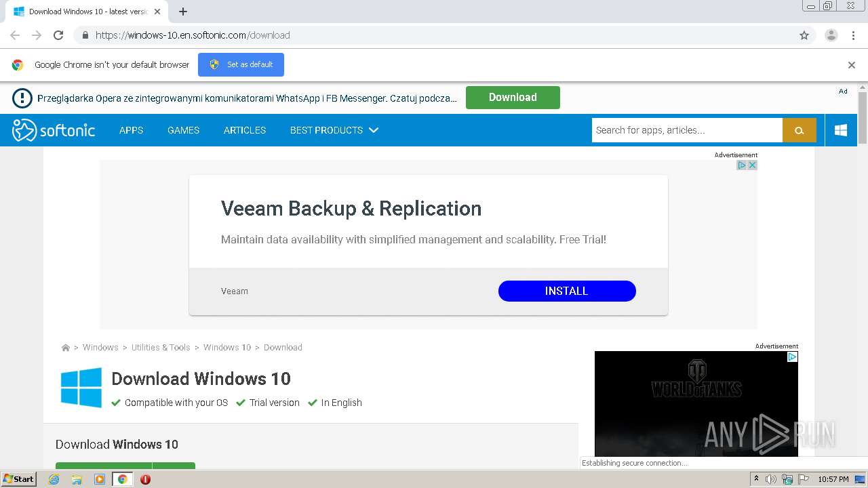Open Windows Media Player from taskbar

point(100,479)
